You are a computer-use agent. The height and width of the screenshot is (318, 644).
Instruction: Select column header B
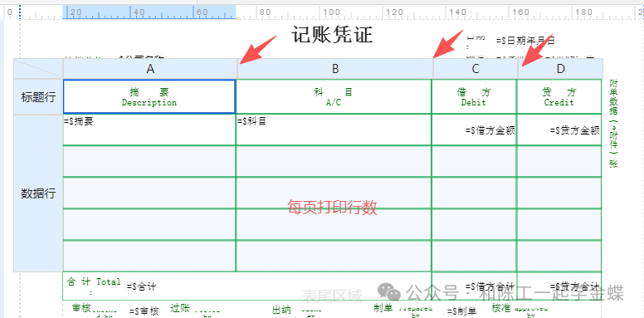tap(335, 69)
